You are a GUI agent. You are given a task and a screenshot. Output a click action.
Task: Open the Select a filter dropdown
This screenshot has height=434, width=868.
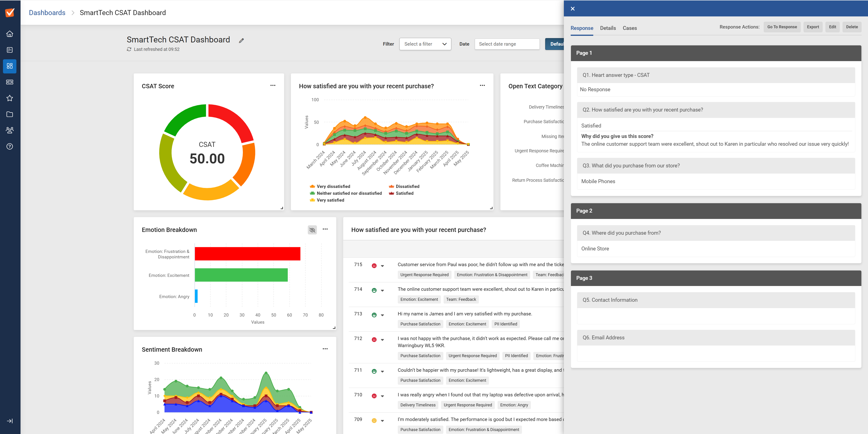click(x=425, y=44)
